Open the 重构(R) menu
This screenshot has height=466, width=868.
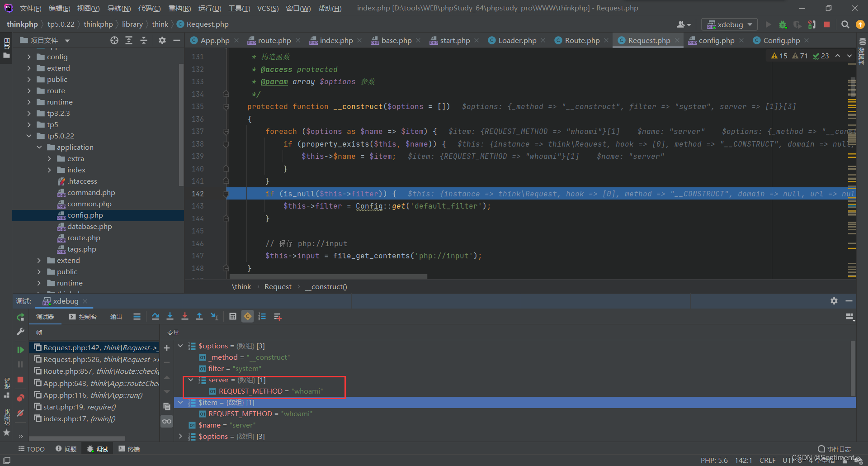tap(179, 9)
